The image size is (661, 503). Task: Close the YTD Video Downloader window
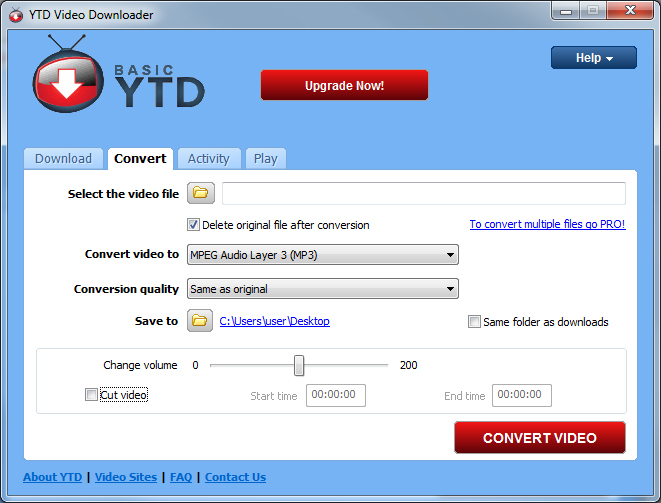coord(630,11)
